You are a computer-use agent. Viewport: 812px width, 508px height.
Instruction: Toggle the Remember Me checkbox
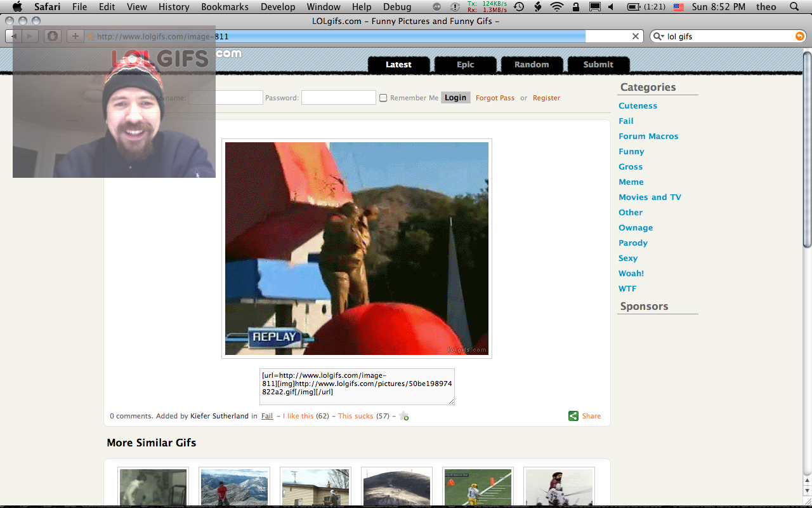click(x=383, y=98)
